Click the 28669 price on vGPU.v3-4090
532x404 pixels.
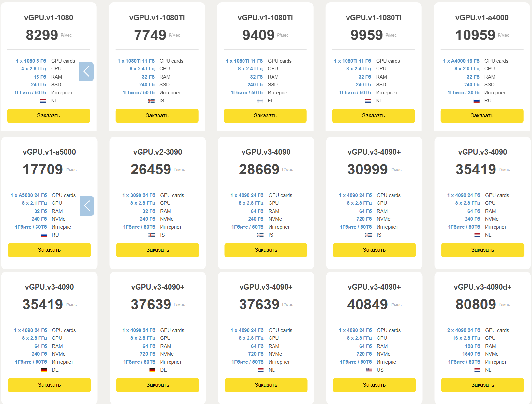[259, 170]
